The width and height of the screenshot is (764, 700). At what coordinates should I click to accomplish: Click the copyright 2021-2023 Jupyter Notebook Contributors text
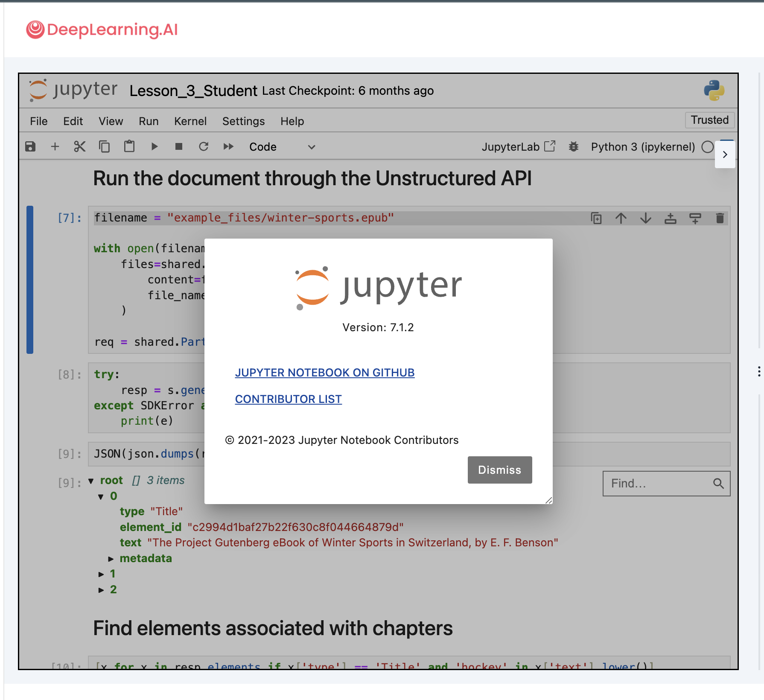tap(342, 440)
